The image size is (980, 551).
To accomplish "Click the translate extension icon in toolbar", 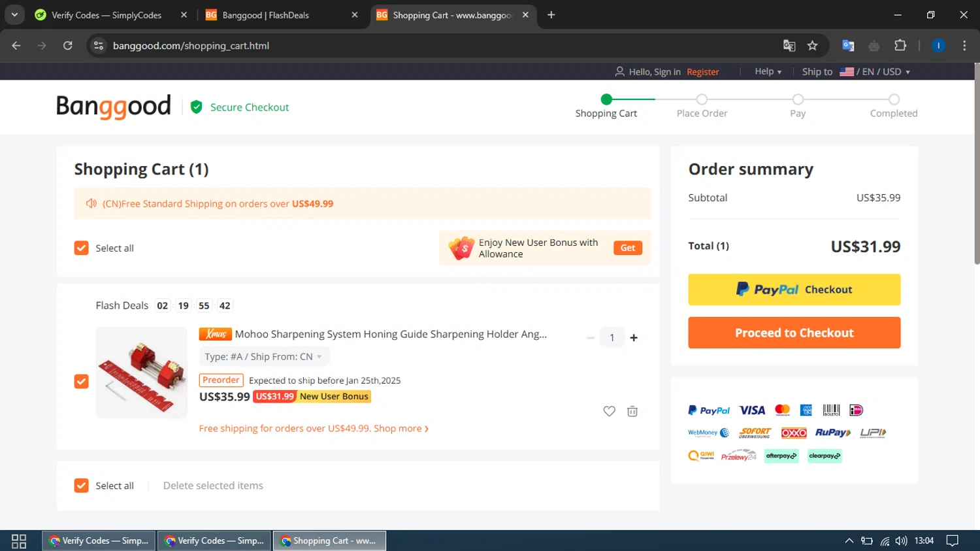I will point(848,45).
